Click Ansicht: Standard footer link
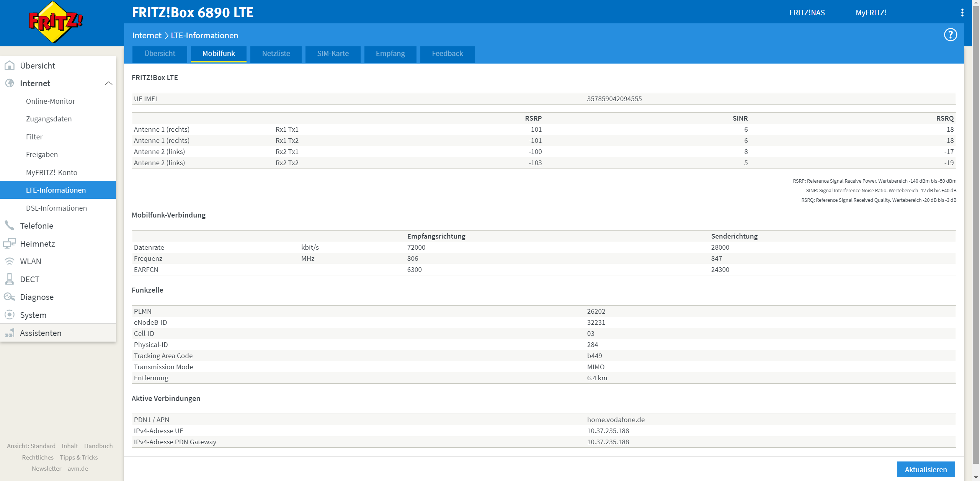The width and height of the screenshot is (980, 481). [x=31, y=446]
